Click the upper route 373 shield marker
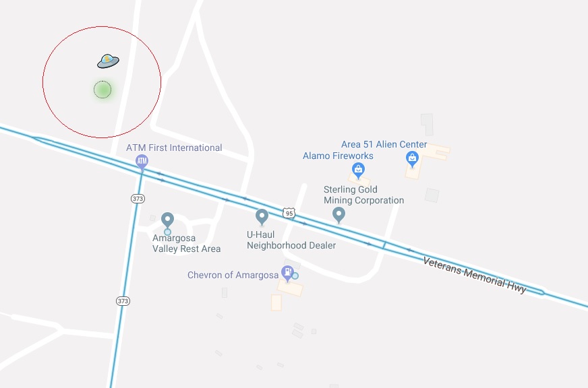 tap(138, 199)
